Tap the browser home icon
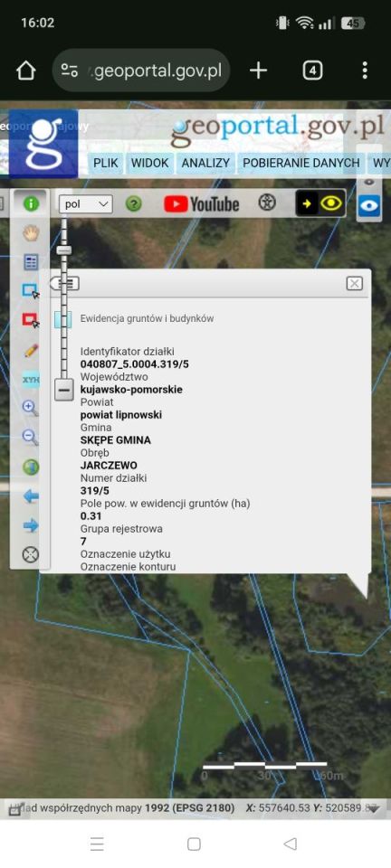 (x=26, y=71)
